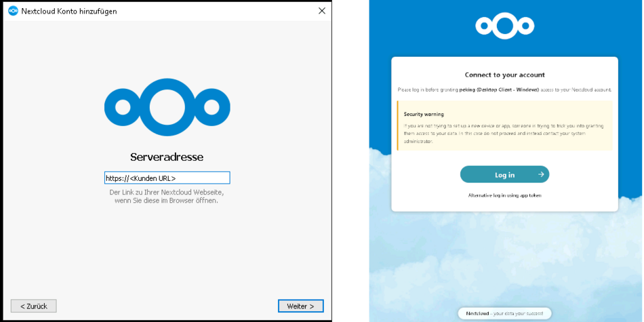Click the Log in button on web page

pos(504,174)
